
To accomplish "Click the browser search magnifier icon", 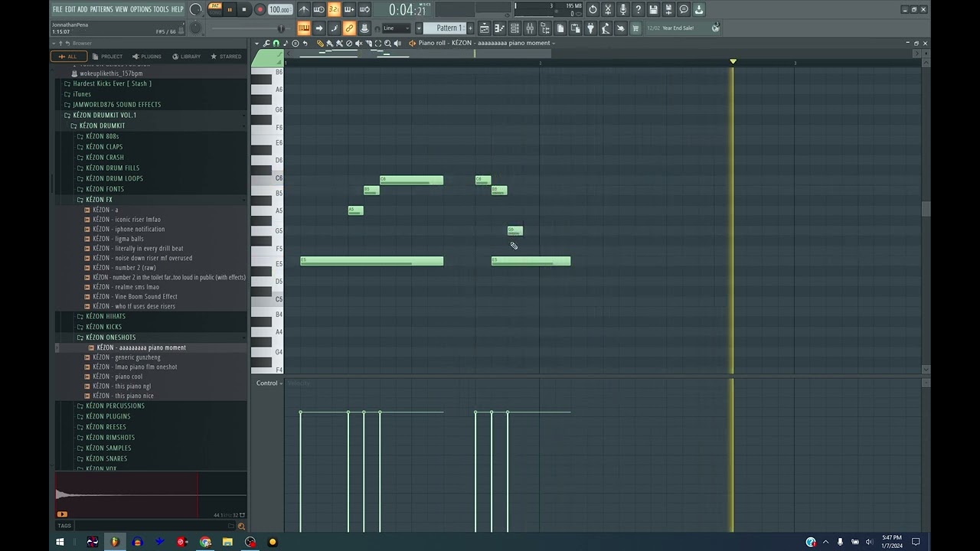I will pos(241,526).
